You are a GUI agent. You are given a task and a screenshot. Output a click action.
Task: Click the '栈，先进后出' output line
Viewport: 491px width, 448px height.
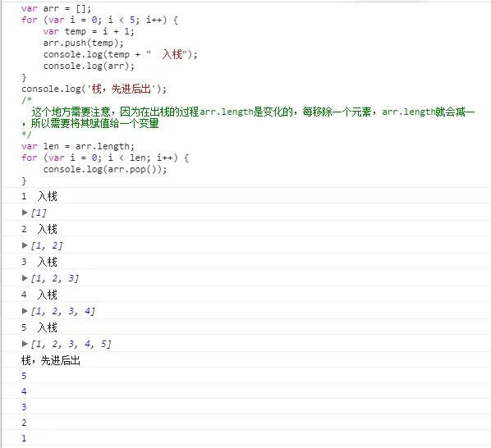click(x=51, y=360)
